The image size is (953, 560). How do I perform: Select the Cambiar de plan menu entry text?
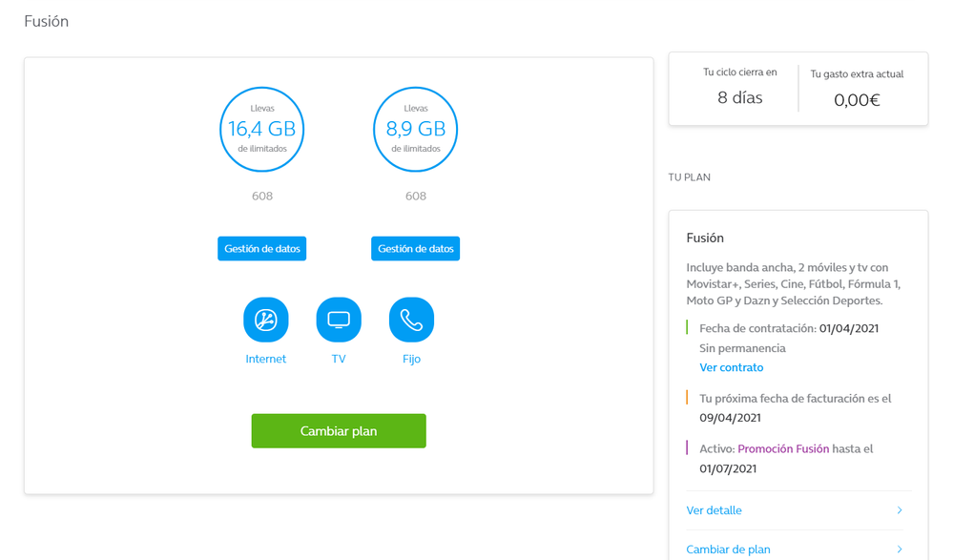(728, 550)
